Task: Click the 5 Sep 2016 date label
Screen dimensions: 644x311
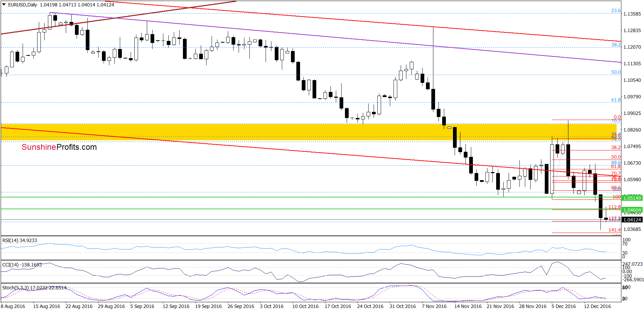Action: [142, 306]
